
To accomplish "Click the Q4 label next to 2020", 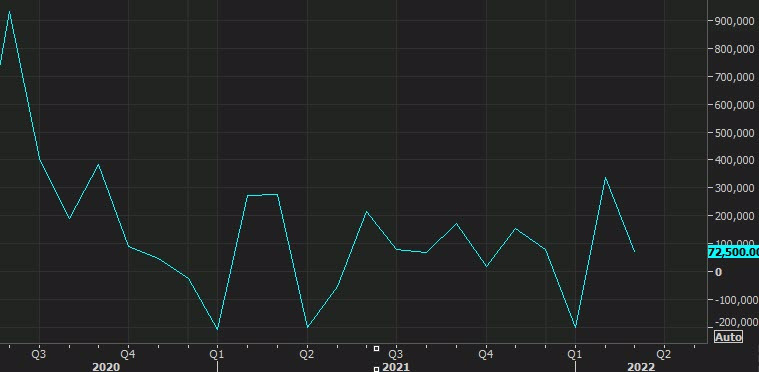I will coord(128,354).
